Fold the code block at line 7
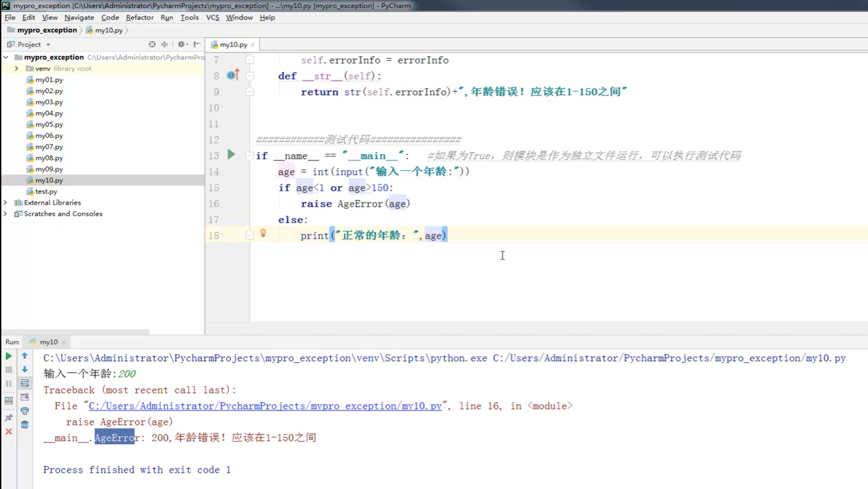 pos(250,60)
